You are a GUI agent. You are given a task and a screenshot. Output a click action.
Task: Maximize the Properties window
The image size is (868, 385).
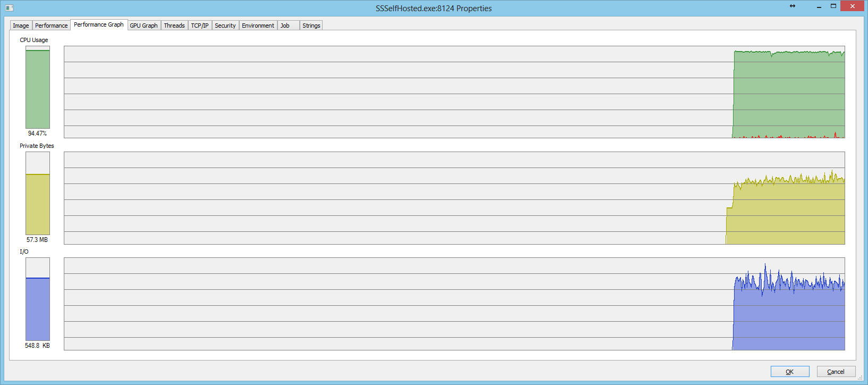click(833, 6)
